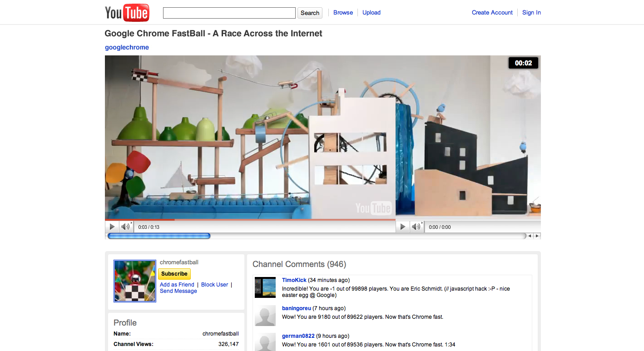Screen dimensions: 644x351
Task: Click the horizontal scrollbar right arrow
Action: [537, 236]
